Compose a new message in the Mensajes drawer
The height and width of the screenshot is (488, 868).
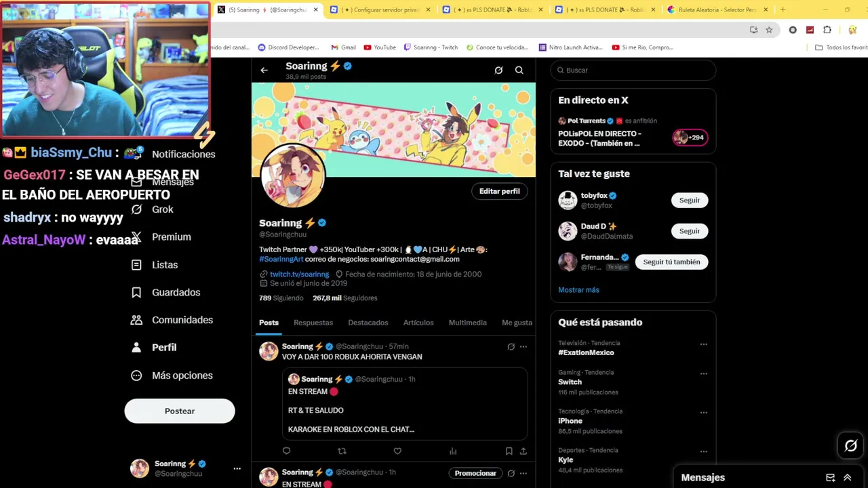[x=830, y=477]
